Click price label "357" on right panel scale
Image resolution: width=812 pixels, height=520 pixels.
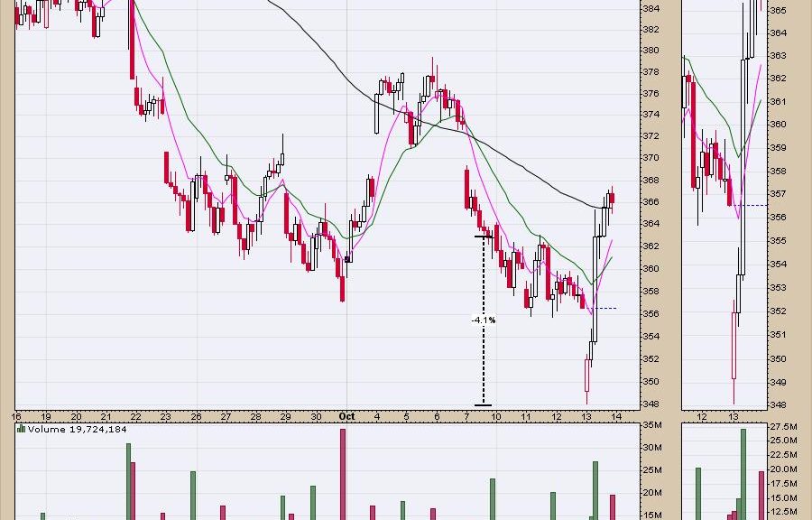pos(779,194)
